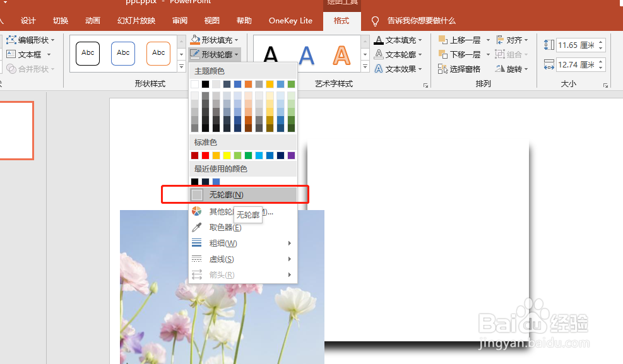The image size is (623, 364).
Task: Pick orange theme color swatch
Action: pyautogui.click(x=248, y=84)
